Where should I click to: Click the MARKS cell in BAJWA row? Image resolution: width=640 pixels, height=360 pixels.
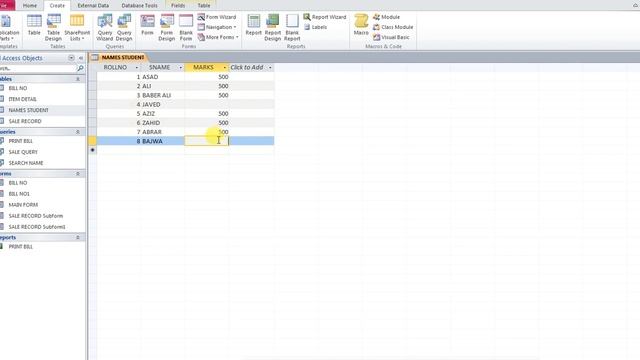tap(207, 141)
